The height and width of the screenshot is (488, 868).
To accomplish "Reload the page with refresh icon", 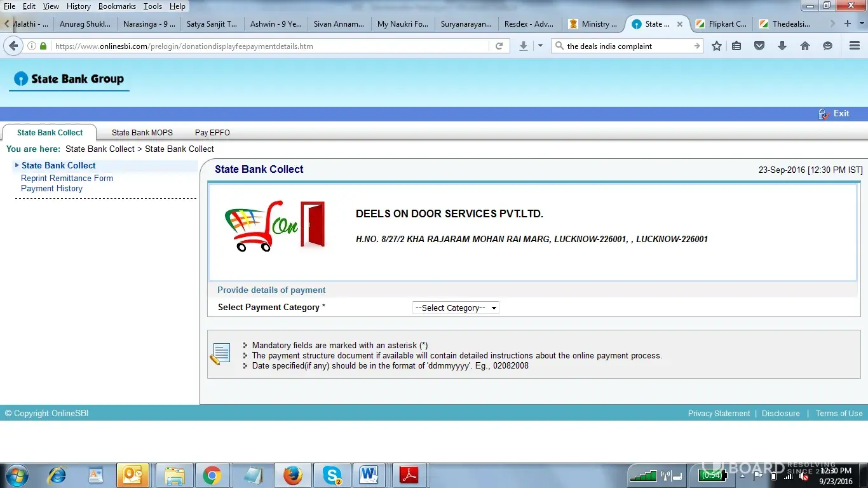I will tap(499, 46).
